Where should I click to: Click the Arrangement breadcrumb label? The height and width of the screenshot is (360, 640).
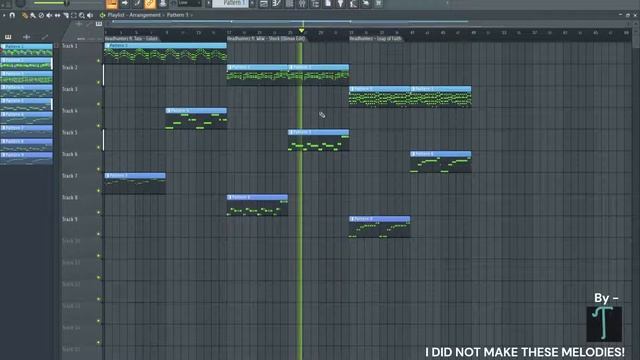tap(145, 15)
